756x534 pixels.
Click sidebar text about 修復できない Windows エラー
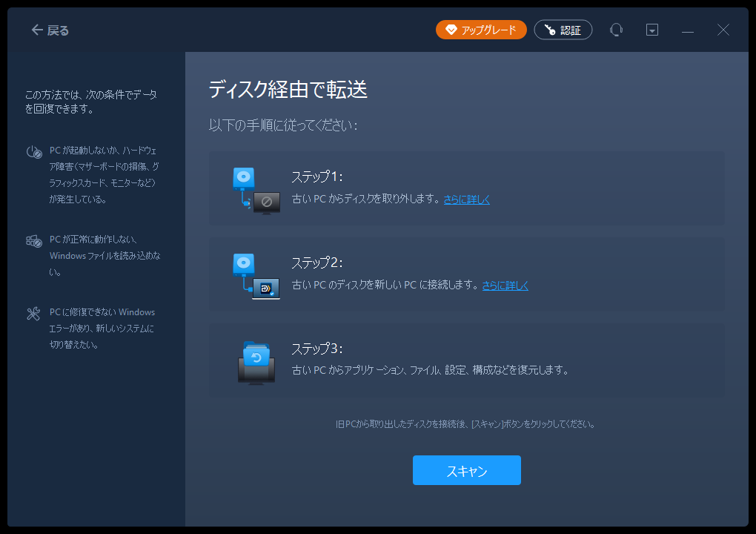(x=102, y=329)
